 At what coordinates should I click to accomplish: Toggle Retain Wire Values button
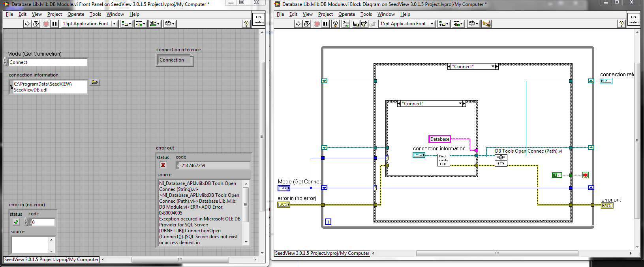346,24
